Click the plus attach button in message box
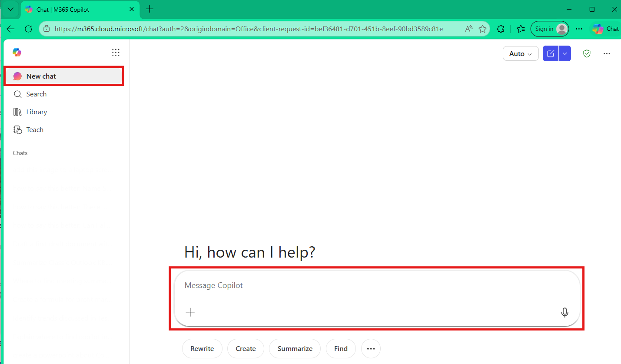Image resolution: width=621 pixels, height=364 pixels. click(190, 312)
